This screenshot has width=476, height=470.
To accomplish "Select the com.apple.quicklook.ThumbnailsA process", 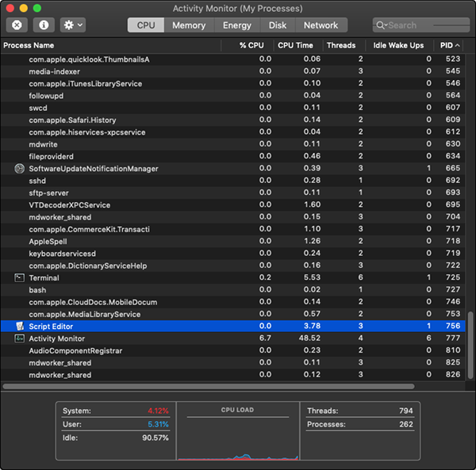I will [x=232, y=59].
